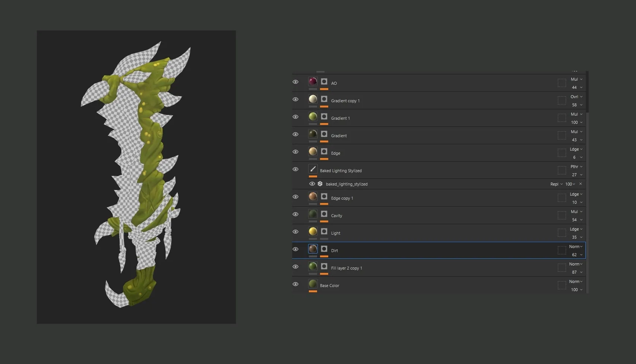Select the Edge layer by its name
The height and width of the screenshot is (364, 636).
pos(336,153)
